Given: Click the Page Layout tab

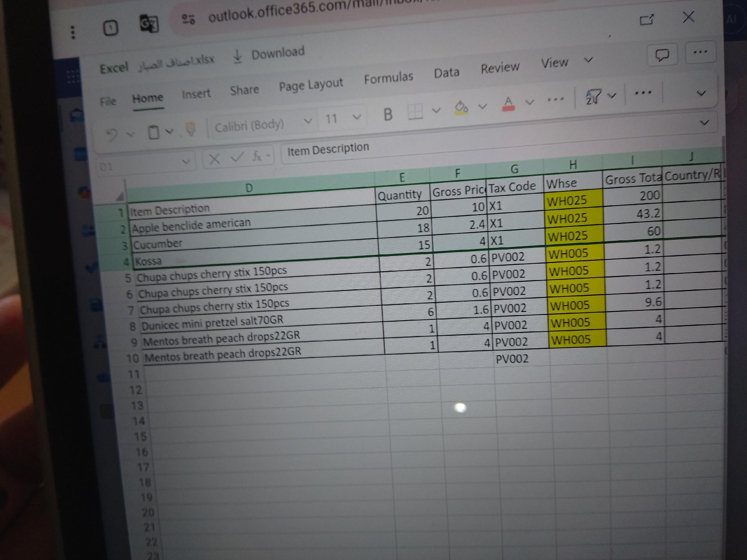Looking at the screenshot, I should 311,85.
